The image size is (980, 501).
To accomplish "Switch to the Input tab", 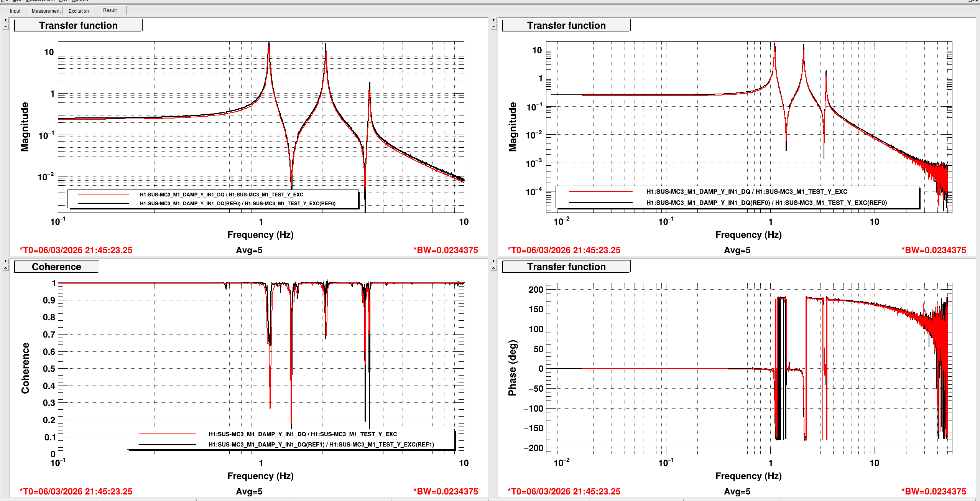I will [x=15, y=11].
